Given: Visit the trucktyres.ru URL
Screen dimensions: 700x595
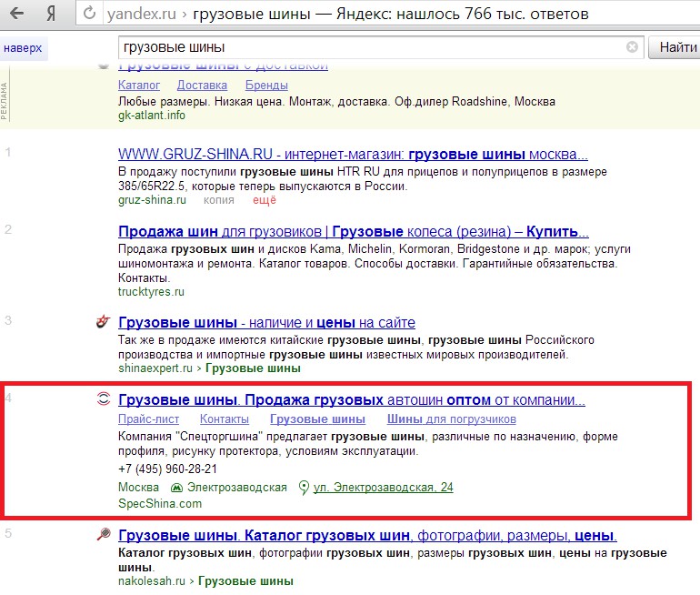Looking at the screenshot, I should pyautogui.click(x=151, y=292).
